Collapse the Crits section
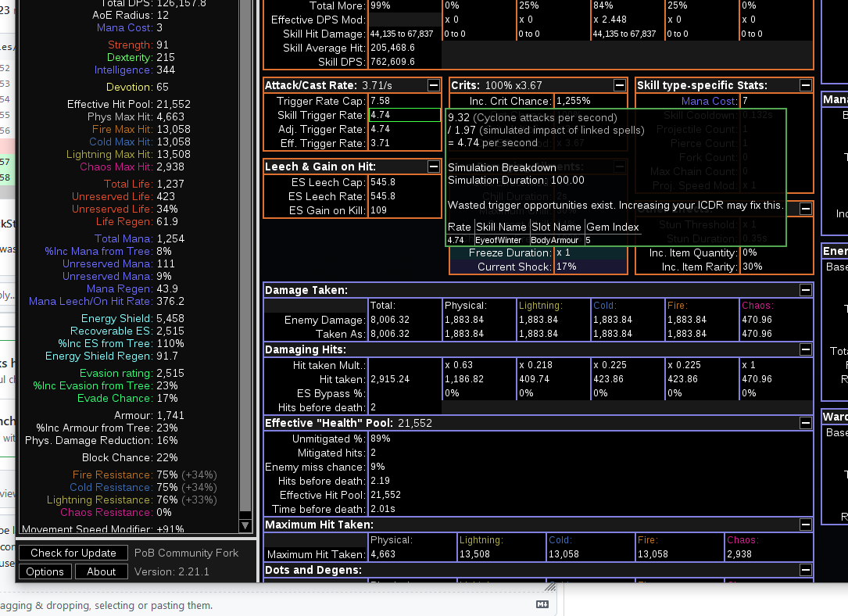 tap(619, 85)
